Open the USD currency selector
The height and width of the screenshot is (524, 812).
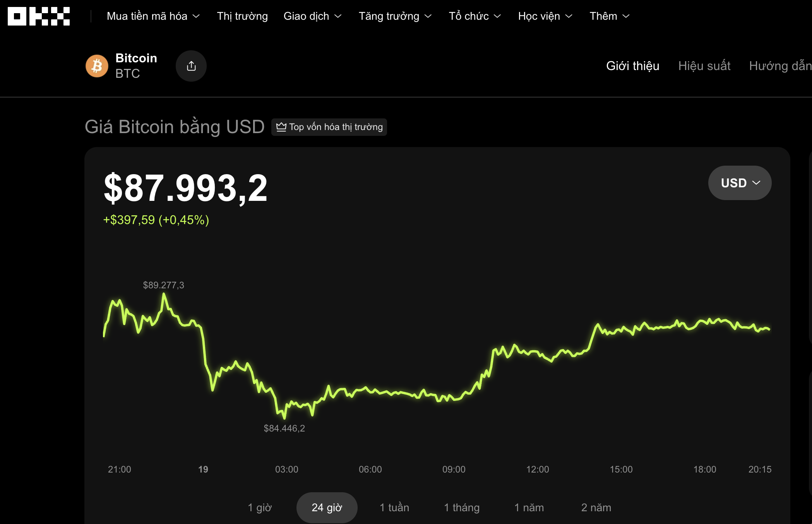click(740, 183)
